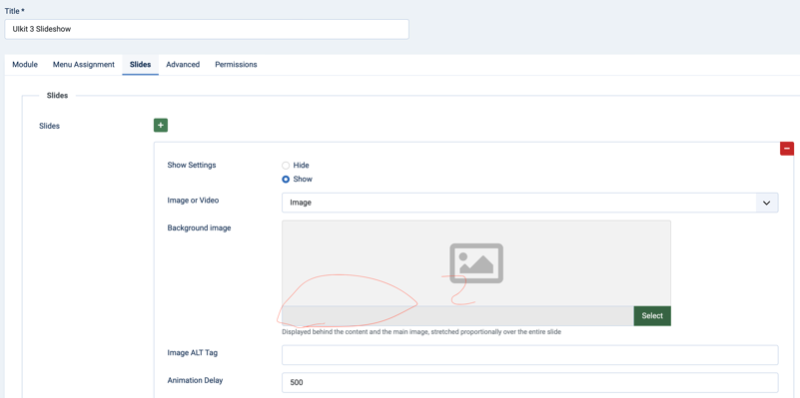Open the Slides tab
This screenshot has width=800, height=398.
point(140,65)
